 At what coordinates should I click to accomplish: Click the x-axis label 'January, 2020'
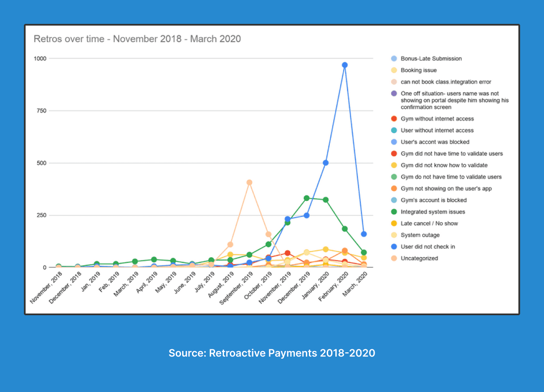pyautogui.click(x=316, y=286)
